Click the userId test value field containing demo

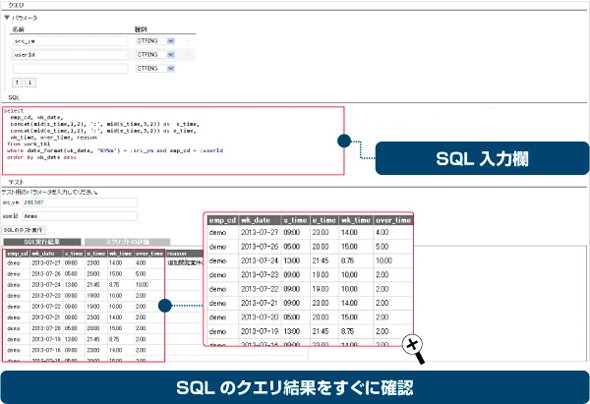point(79,216)
